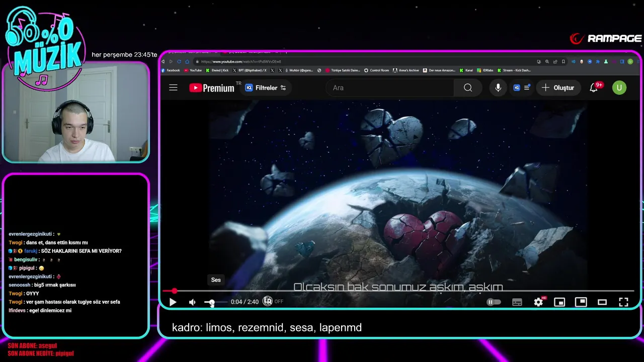644x362 pixels.
Task: Open the browser home page
Action: (187, 61)
